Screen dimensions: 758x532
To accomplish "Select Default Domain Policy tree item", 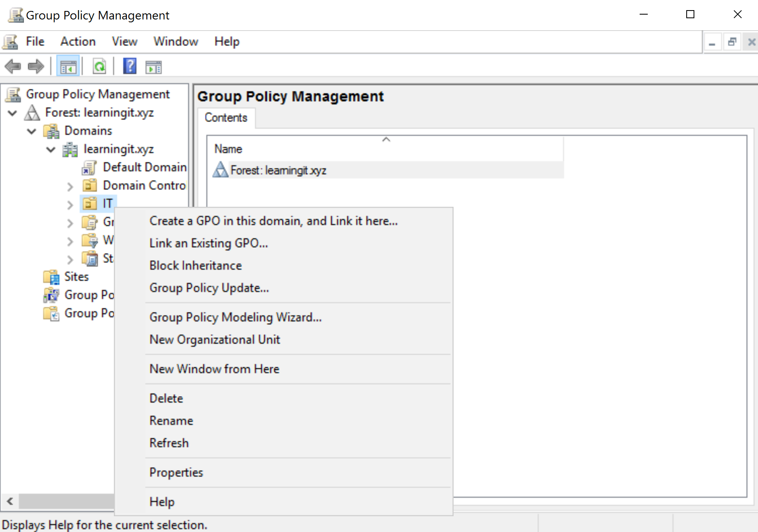I will [x=144, y=167].
